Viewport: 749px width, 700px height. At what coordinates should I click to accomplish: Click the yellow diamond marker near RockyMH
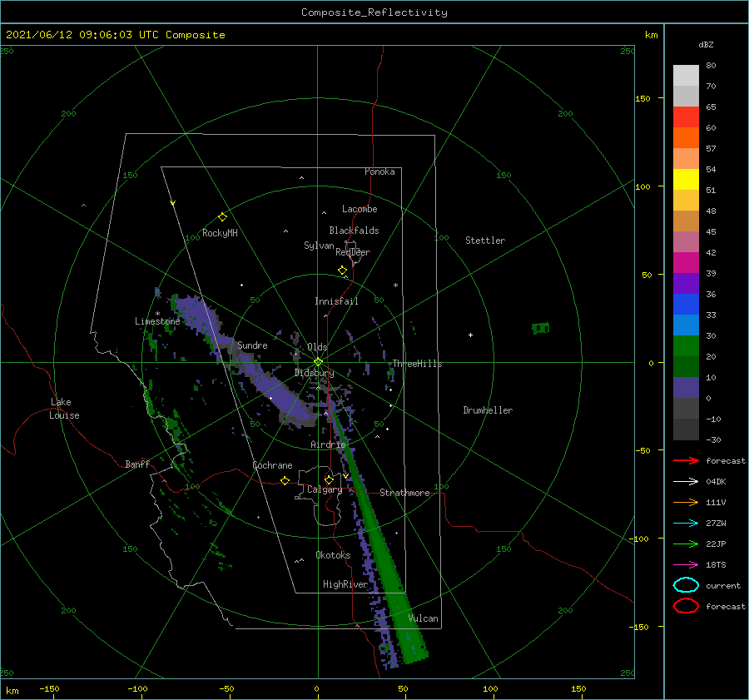222,217
